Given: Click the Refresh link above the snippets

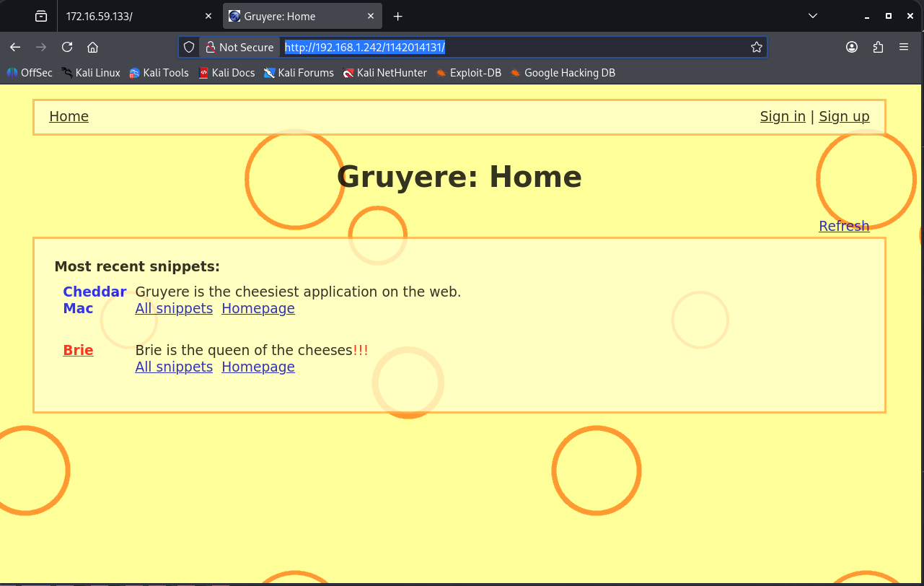Looking at the screenshot, I should [844, 226].
